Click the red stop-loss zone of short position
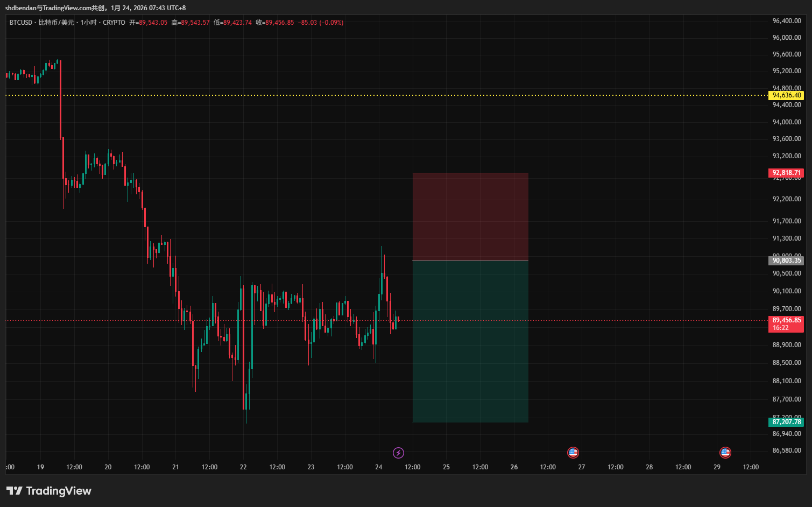Screen dimensions: 812x507 470,216
